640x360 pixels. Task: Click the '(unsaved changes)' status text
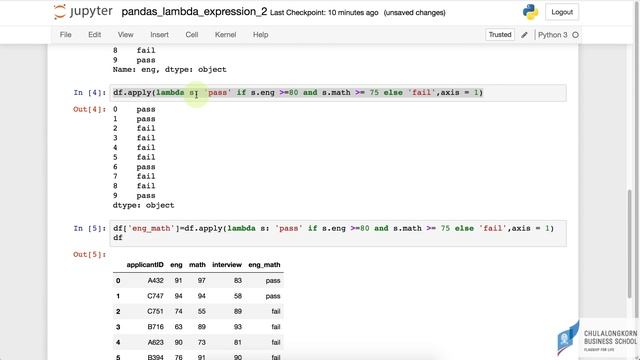tap(414, 13)
